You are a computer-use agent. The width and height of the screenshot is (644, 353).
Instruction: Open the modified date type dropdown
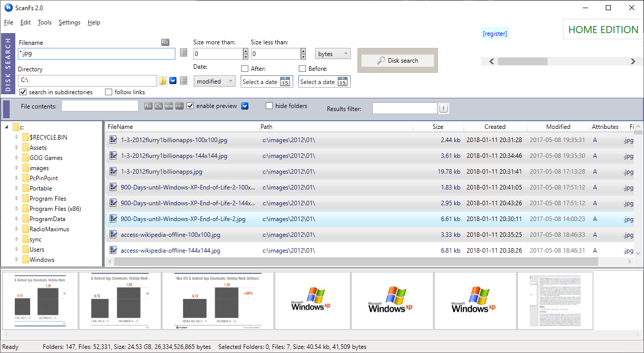click(x=214, y=82)
